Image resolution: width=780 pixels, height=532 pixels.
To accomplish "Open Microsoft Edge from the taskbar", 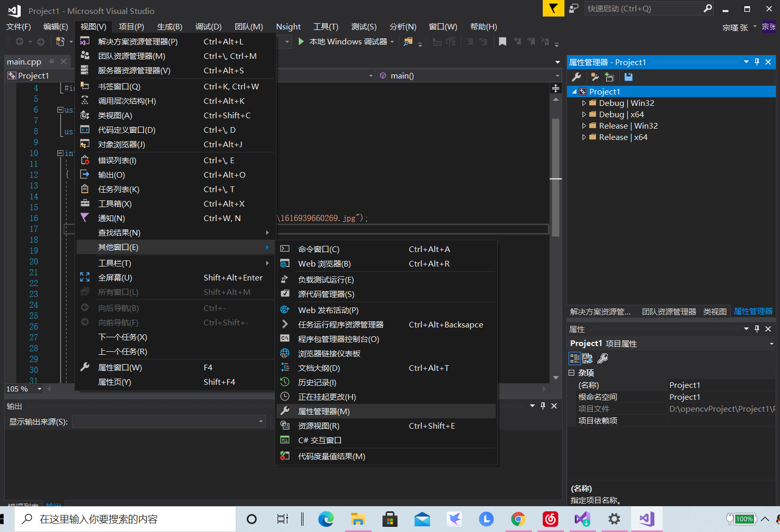I will click(x=326, y=519).
